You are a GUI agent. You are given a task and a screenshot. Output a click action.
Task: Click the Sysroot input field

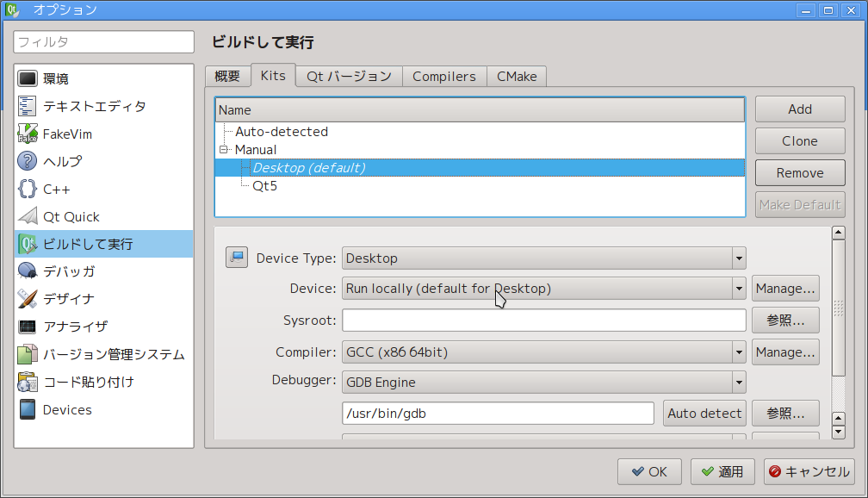click(543, 321)
